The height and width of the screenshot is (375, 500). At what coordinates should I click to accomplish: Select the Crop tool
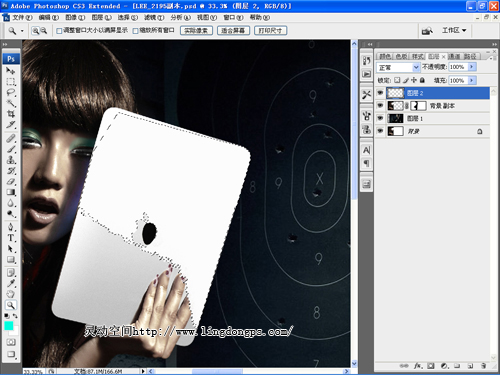pyautogui.click(x=11, y=114)
